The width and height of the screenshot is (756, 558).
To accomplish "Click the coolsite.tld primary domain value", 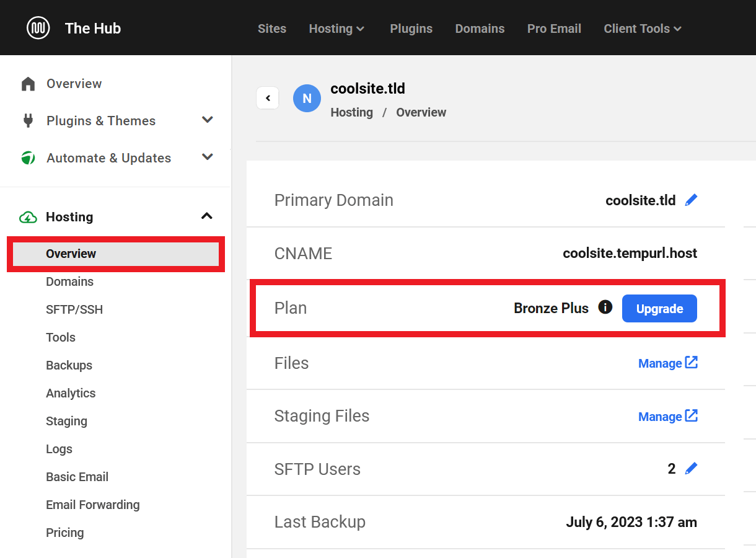I will pos(641,200).
